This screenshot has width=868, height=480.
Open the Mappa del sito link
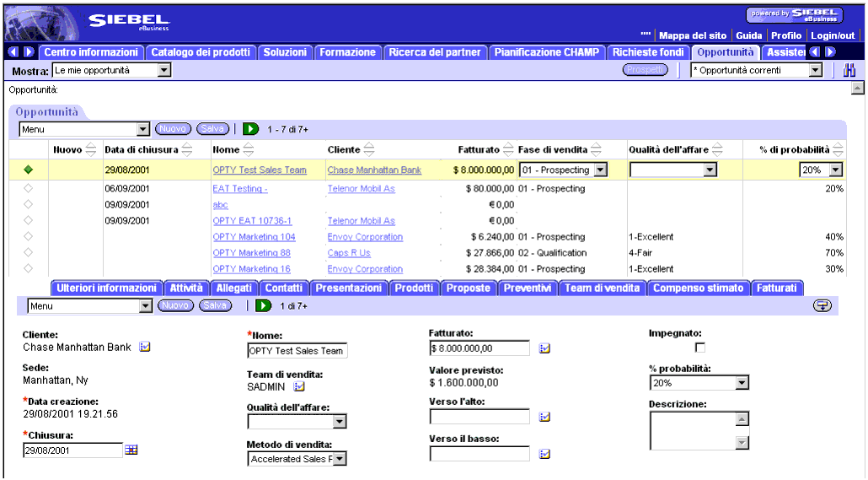pyautogui.click(x=693, y=35)
